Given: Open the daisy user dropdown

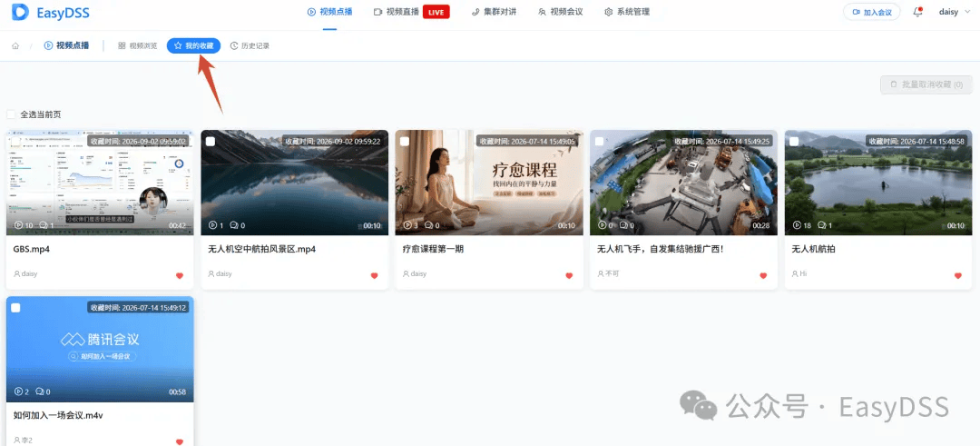Looking at the screenshot, I should coord(953,12).
